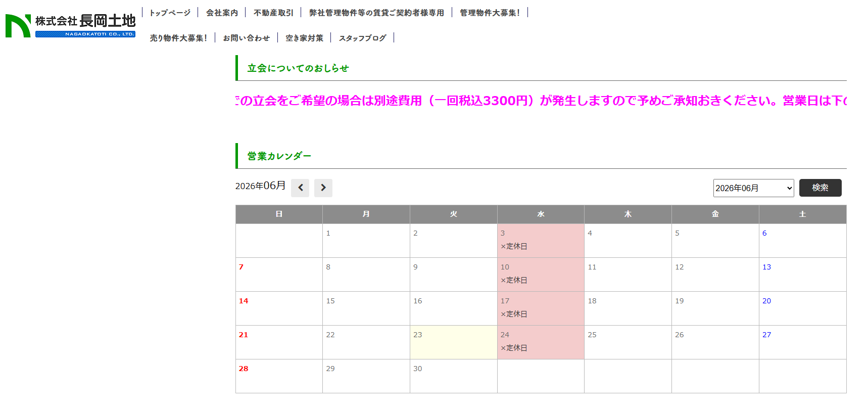Click the 日 Sunday column header
Image resolution: width=868 pixels, height=408 pixels.
(x=279, y=214)
